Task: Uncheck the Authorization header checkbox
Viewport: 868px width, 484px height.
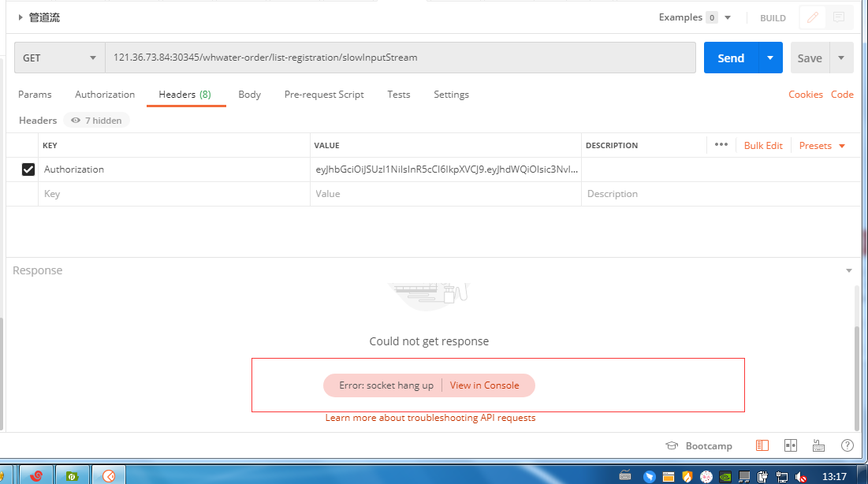Action: (x=28, y=169)
